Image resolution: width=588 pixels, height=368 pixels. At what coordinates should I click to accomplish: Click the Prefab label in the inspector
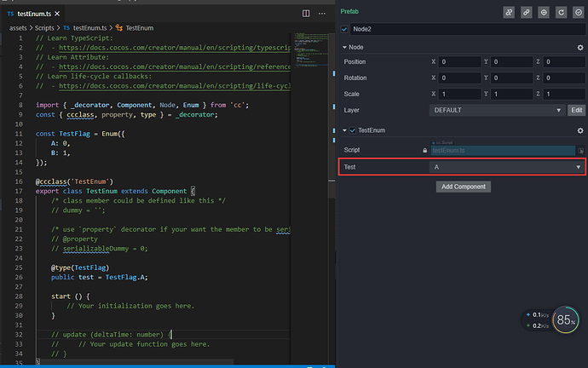point(349,12)
